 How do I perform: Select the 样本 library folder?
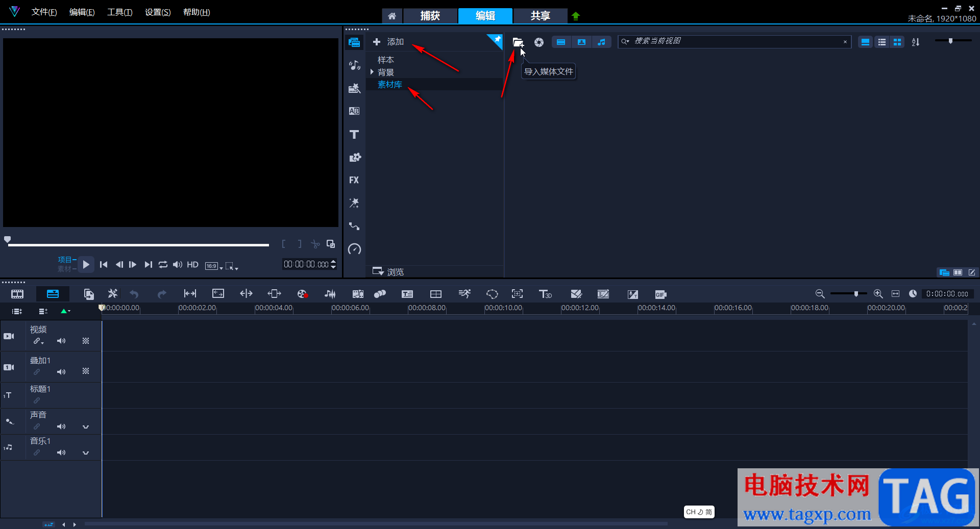tap(385, 60)
